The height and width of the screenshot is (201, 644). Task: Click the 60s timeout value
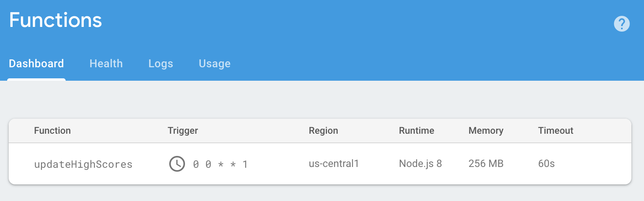tap(546, 164)
